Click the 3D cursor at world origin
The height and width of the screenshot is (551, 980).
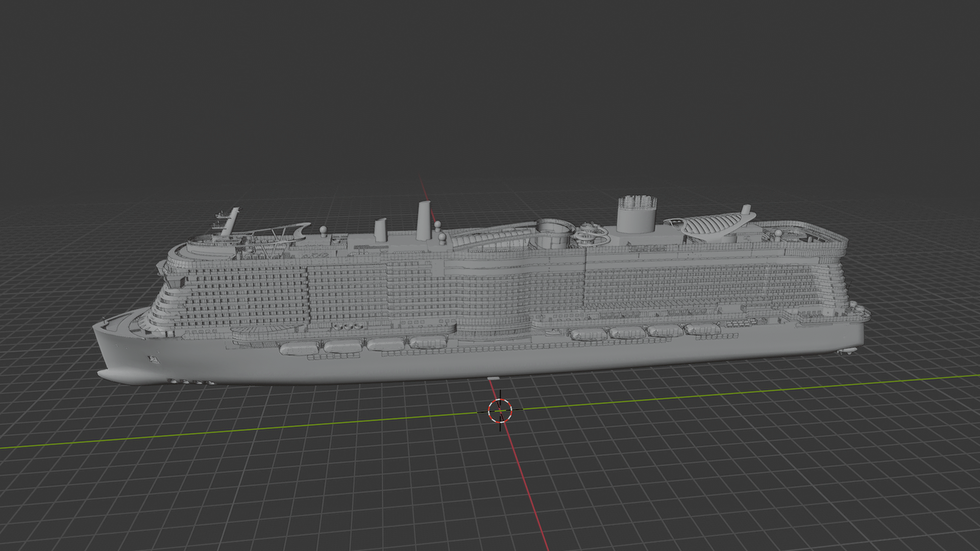point(500,410)
